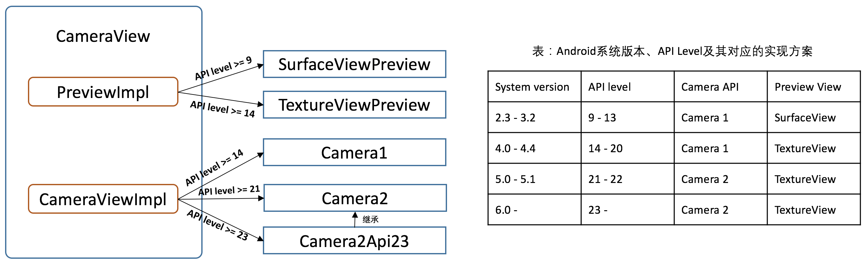Click the Camera1 box
Viewport: 868px width, 267px height.
pyautogui.click(x=354, y=153)
